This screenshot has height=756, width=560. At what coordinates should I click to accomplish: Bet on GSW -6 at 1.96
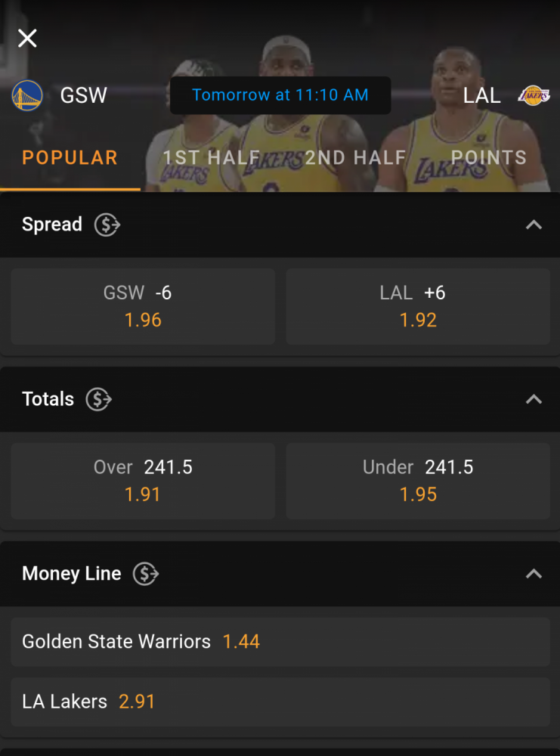[x=143, y=307]
